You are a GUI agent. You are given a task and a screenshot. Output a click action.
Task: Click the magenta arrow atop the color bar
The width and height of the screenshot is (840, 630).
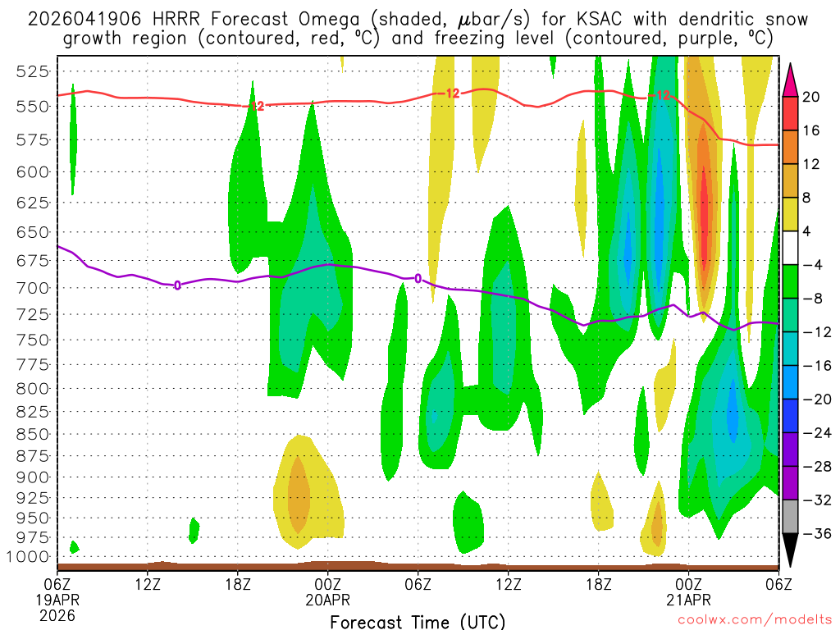[791, 76]
